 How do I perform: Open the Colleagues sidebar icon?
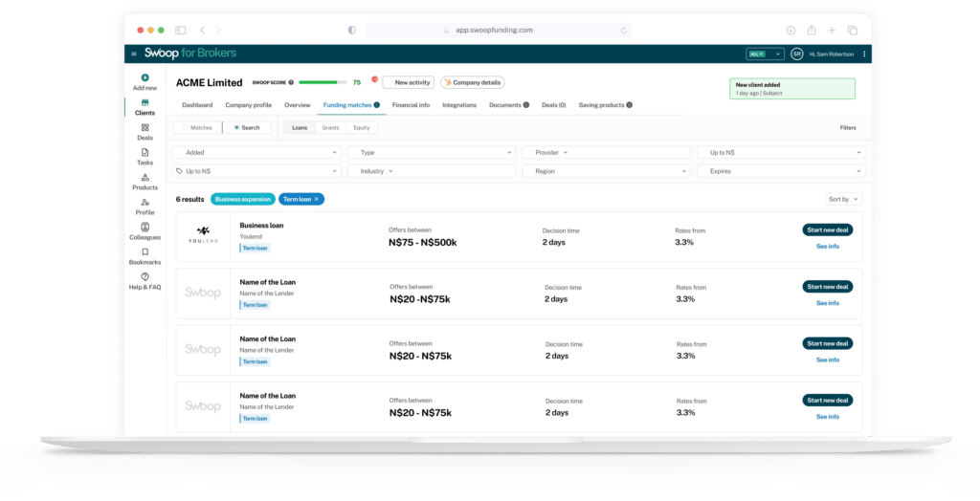[x=145, y=227]
